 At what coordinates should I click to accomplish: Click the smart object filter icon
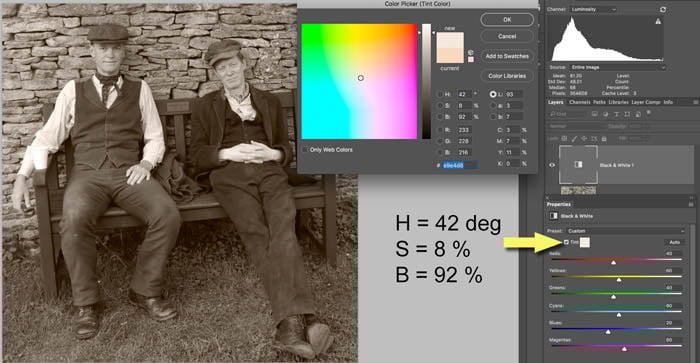point(638,114)
